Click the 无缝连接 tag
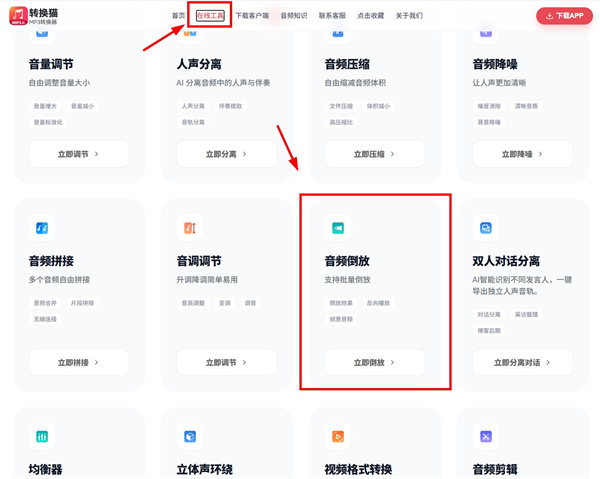600x479 pixels. [x=45, y=319]
